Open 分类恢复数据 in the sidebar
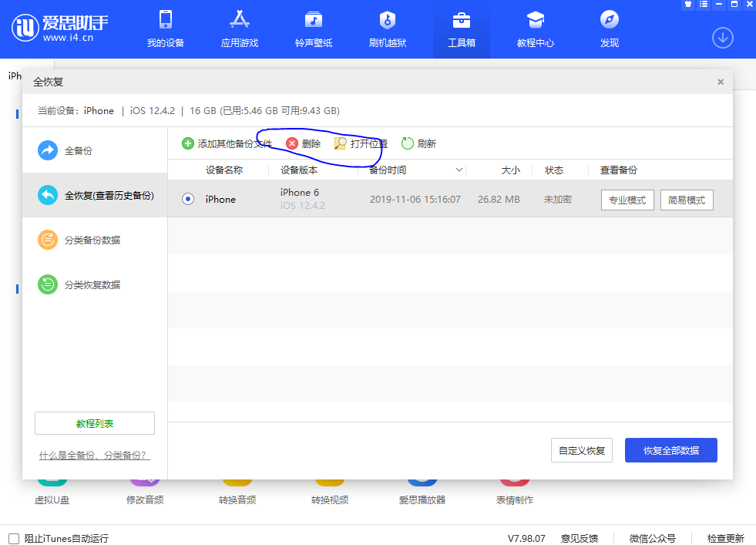This screenshot has width=756, height=545. tap(95, 284)
